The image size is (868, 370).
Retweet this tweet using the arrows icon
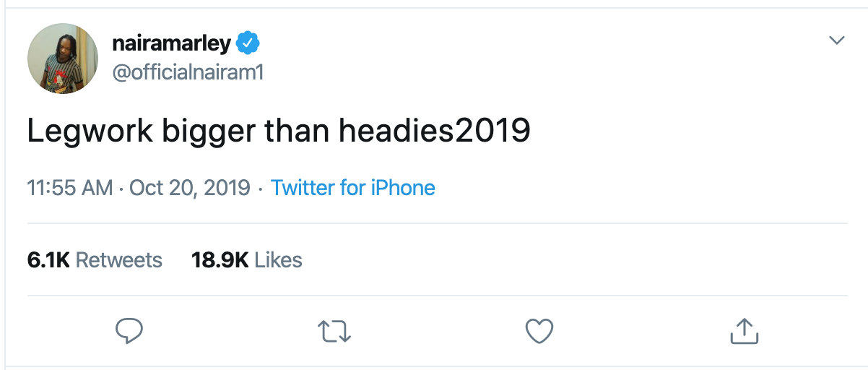pos(334,331)
